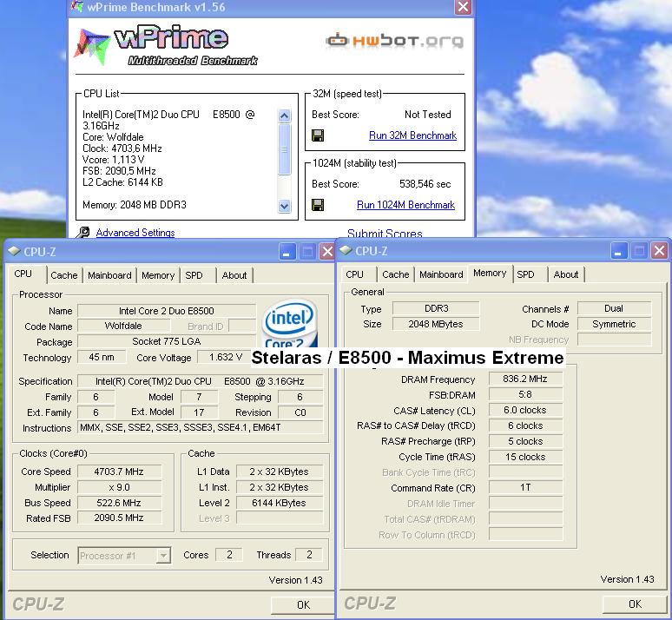Image resolution: width=672 pixels, height=620 pixels.
Task: Click the Cycle Time 15 clocks field
Action: pyautogui.click(x=525, y=457)
